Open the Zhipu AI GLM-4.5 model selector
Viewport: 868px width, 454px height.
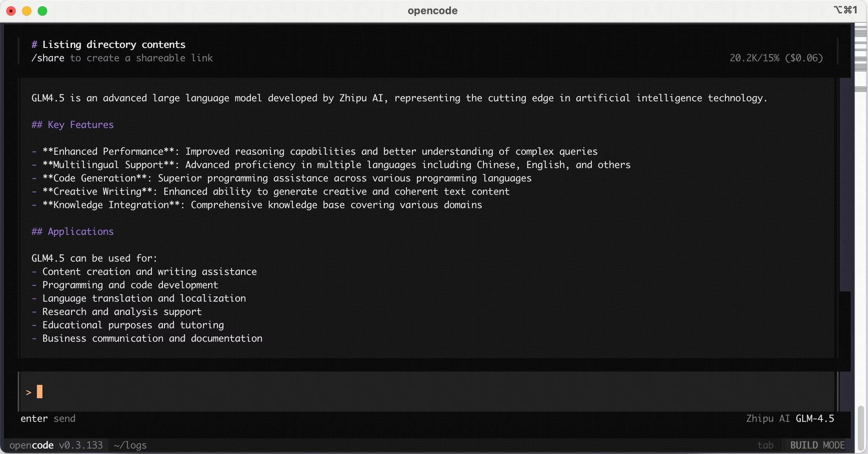(790, 419)
